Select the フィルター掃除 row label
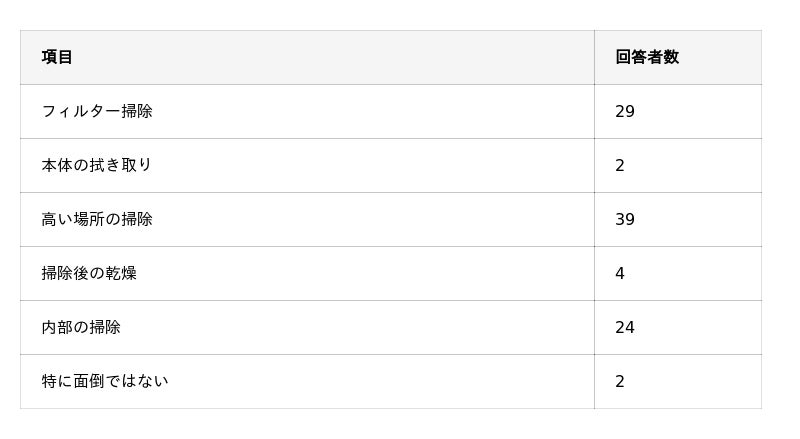The height and width of the screenshot is (439, 800). [x=97, y=111]
